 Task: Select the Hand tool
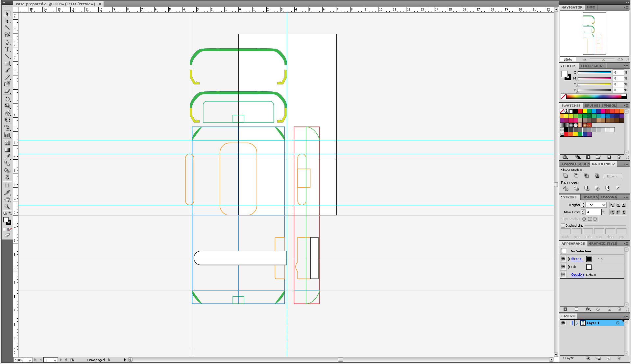7,199
